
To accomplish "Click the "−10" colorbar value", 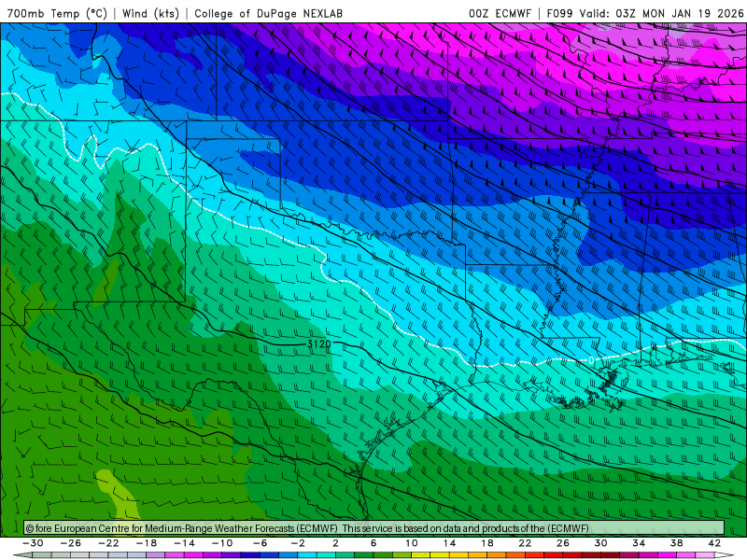I will click(222, 543).
